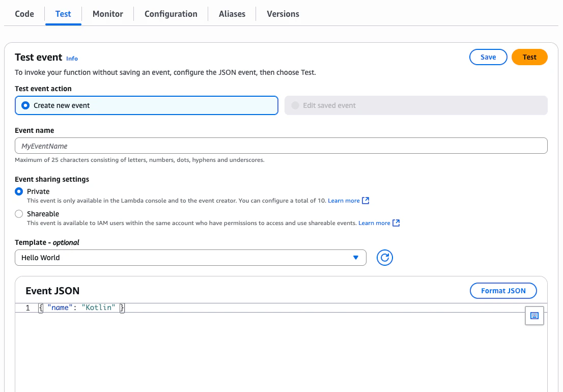Open the Monitor tab
Viewport: 563px width, 392px height.
click(x=108, y=14)
